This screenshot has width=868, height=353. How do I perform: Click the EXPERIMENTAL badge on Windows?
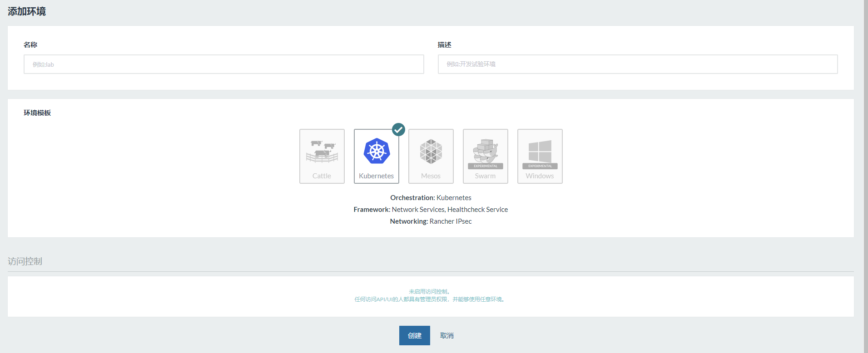coord(540,166)
